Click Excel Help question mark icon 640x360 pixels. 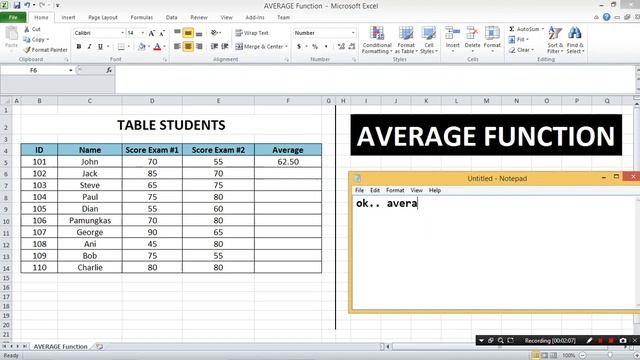tap(607, 17)
